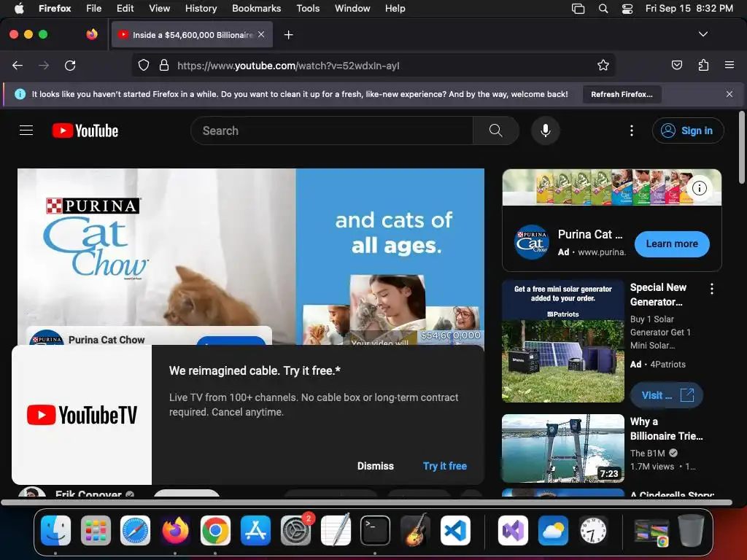Start voice search with the microphone
The height and width of the screenshot is (560, 747).
click(546, 131)
